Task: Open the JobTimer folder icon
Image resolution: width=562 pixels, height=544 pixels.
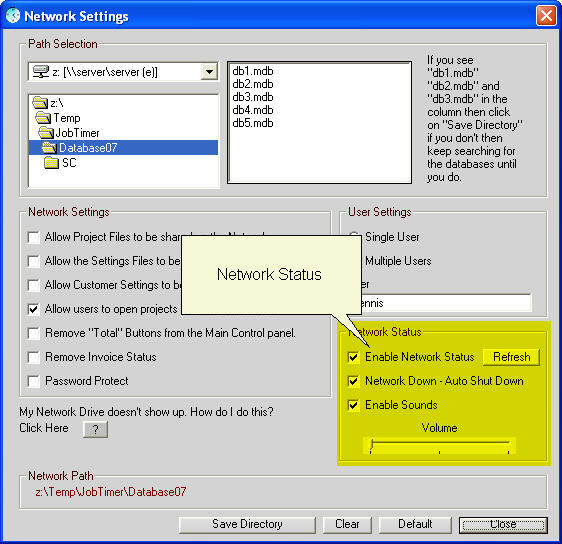Action: click(x=46, y=133)
